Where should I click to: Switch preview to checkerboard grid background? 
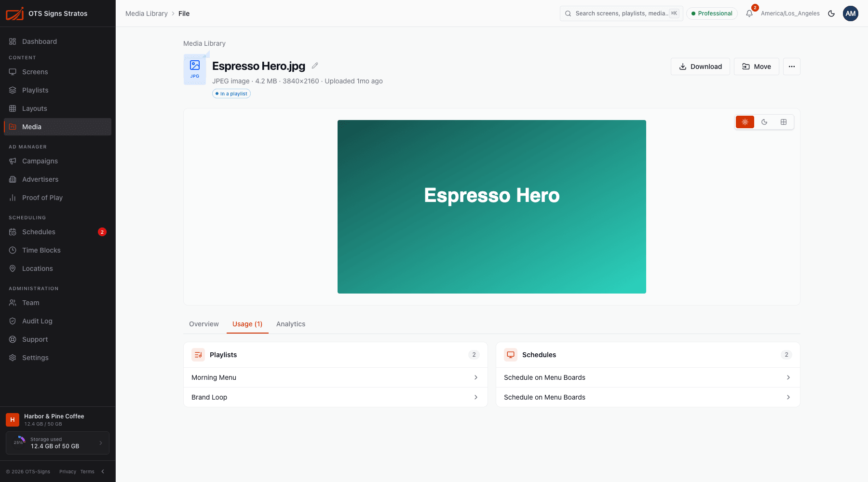pyautogui.click(x=784, y=122)
